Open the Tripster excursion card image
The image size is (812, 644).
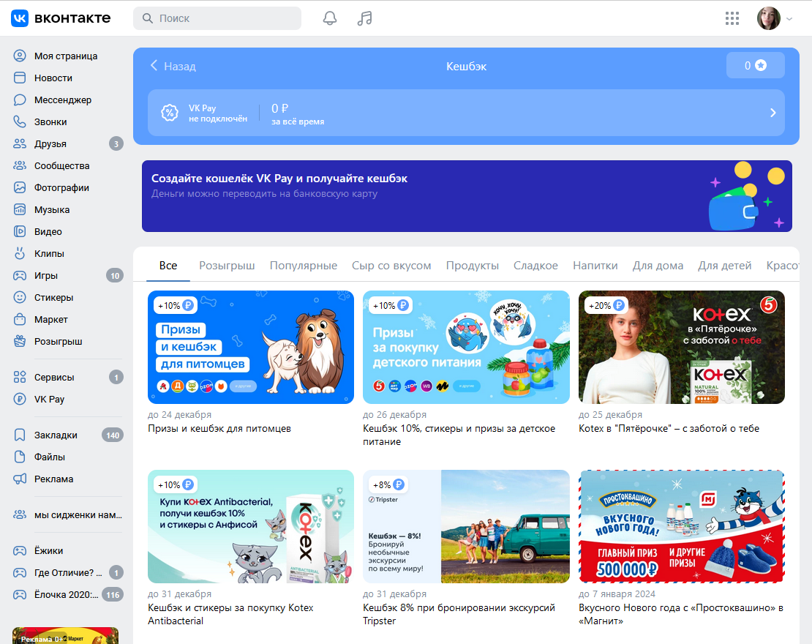[x=466, y=526]
